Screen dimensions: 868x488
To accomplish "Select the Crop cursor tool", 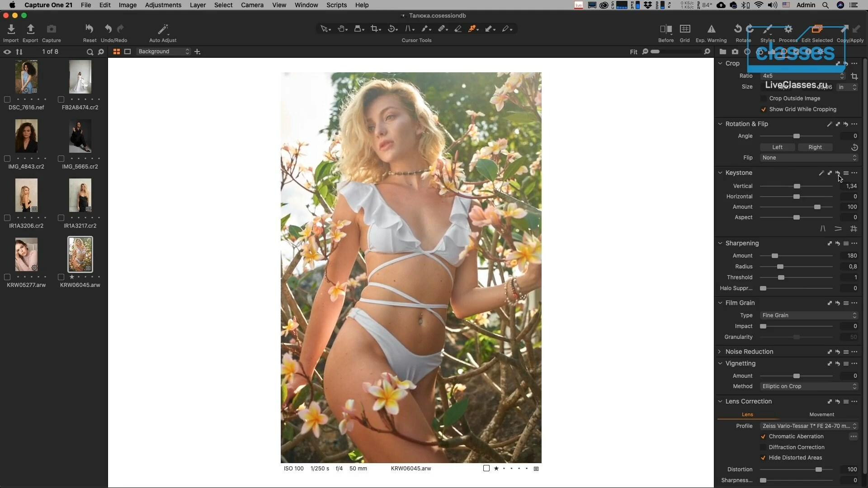I will tap(375, 29).
